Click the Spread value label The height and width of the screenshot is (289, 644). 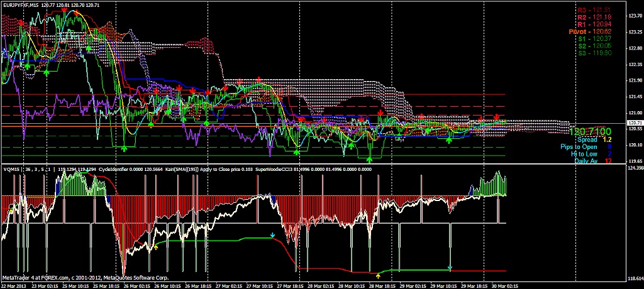click(x=589, y=139)
